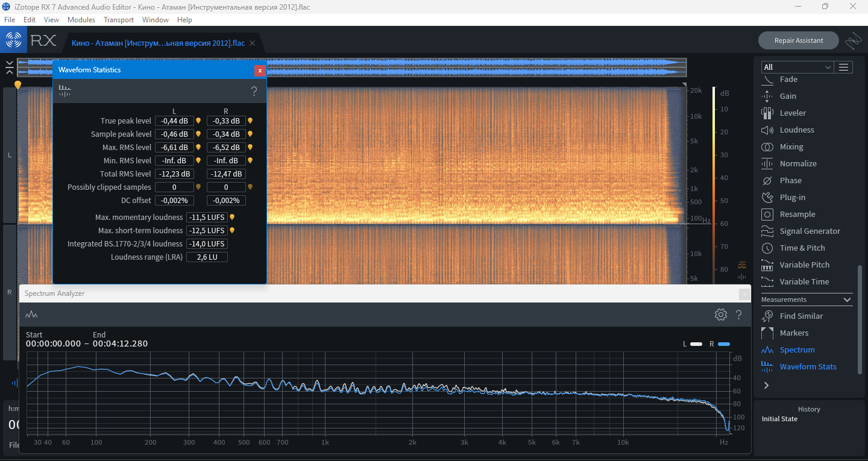Select the Leveler module icon
The height and width of the screenshot is (461, 868).
click(767, 113)
